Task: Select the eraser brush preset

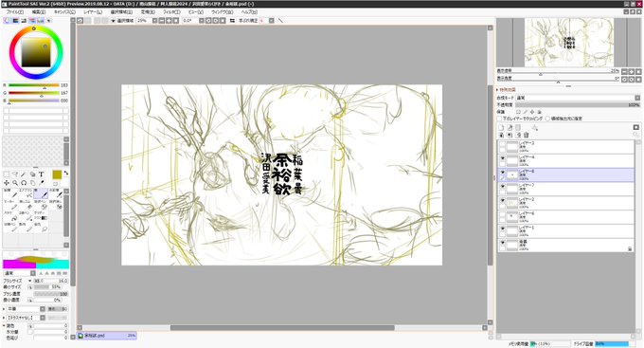Action: 26,205
